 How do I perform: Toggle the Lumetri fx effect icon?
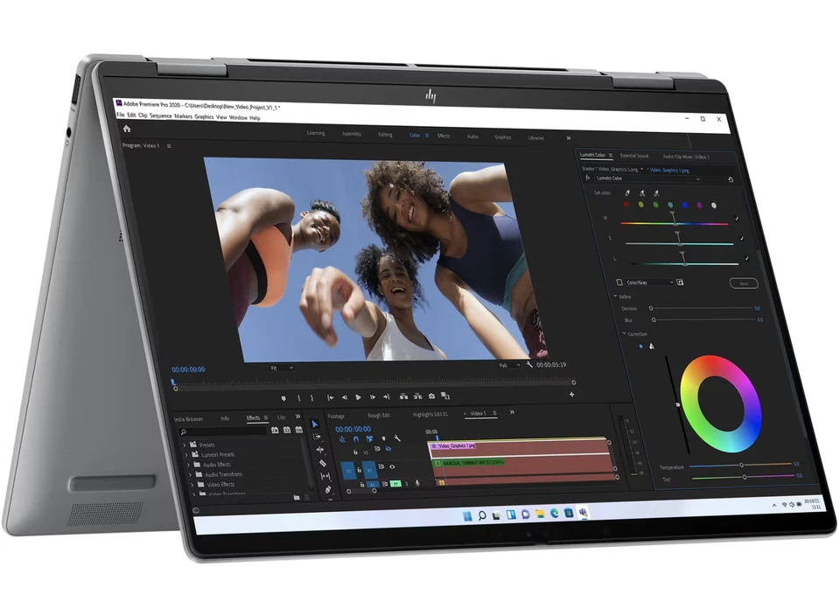tap(588, 178)
